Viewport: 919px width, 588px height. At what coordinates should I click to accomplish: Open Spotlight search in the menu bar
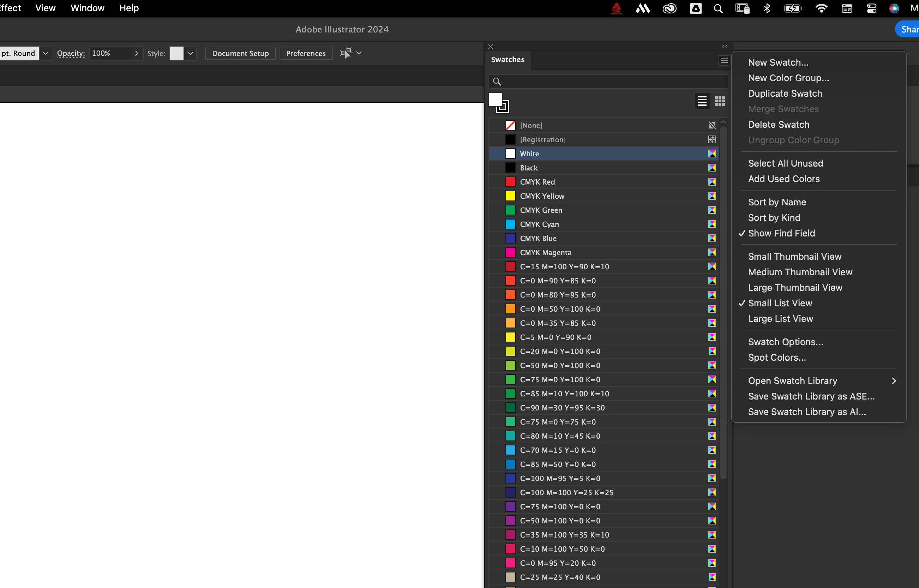pyautogui.click(x=718, y=8)
